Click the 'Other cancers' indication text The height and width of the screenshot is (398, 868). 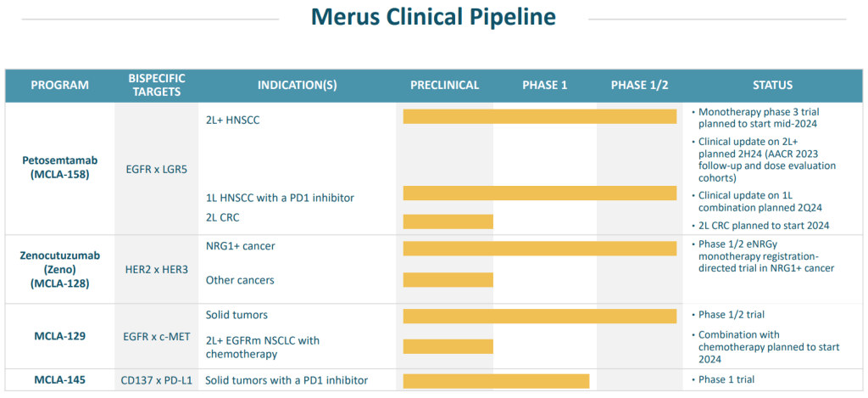pos(240,280)
